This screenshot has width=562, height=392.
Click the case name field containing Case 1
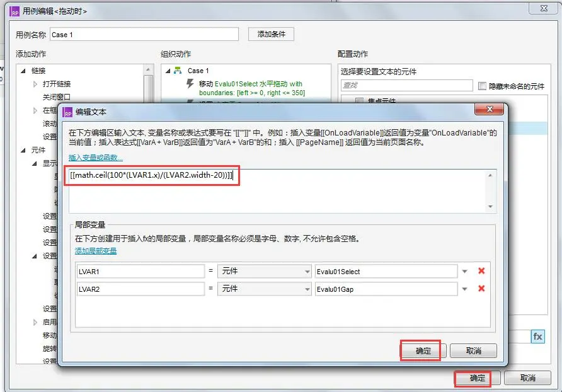pyautogui.click(x=144, y=35)
